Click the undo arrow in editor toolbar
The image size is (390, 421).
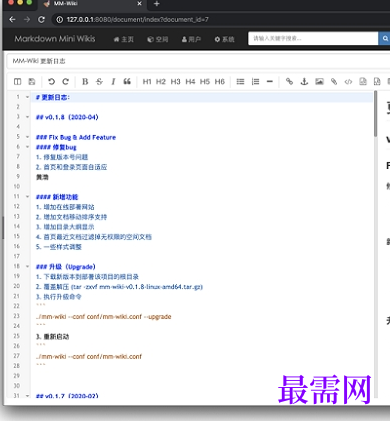point(51,82)
